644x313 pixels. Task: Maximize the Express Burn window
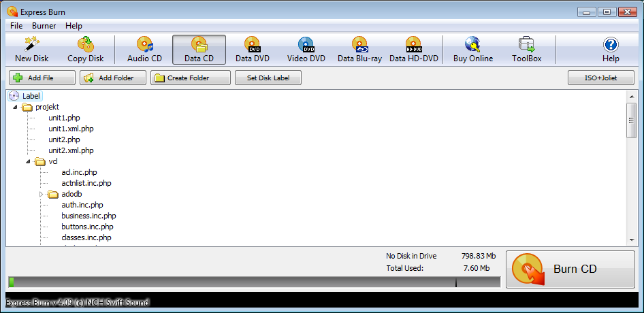tap(607, 12)
